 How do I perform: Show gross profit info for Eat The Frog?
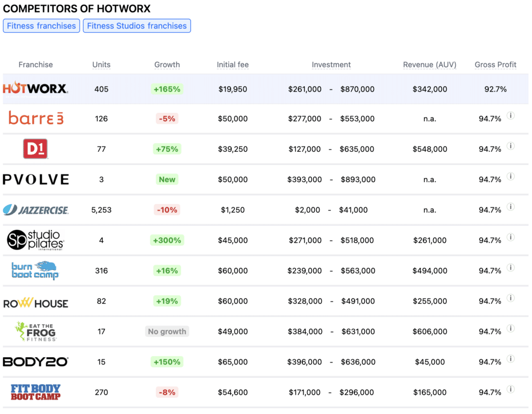[x=511, y=328]
